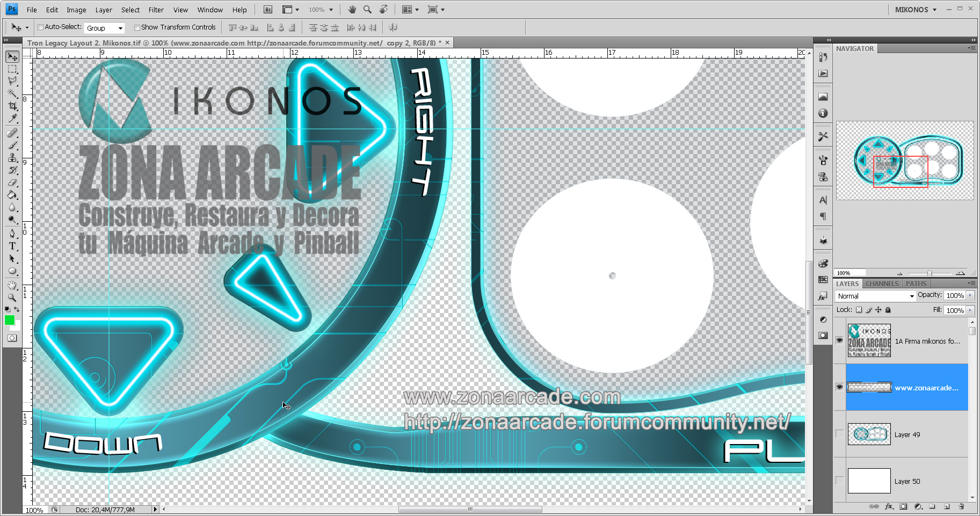The width and height of the screenshot is (980, 516).
Task: Open the History panel icon
Action: (823, 57)
